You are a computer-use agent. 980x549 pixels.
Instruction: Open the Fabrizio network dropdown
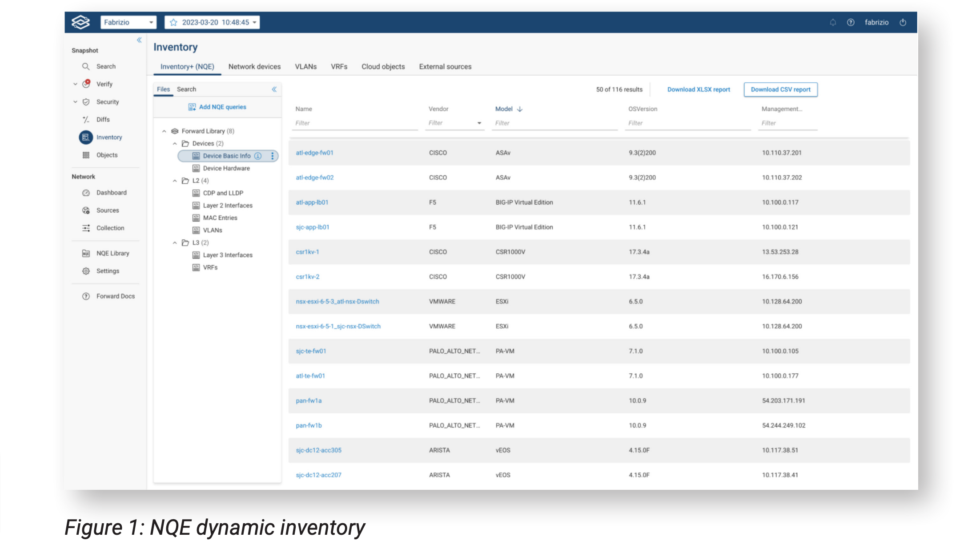click(x=128, y=22)
